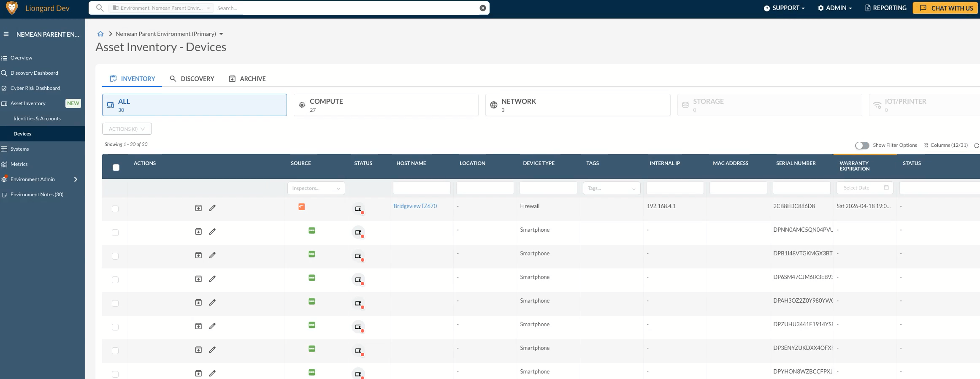Click the hamburger menu icon in sidebar

point(6,34)
